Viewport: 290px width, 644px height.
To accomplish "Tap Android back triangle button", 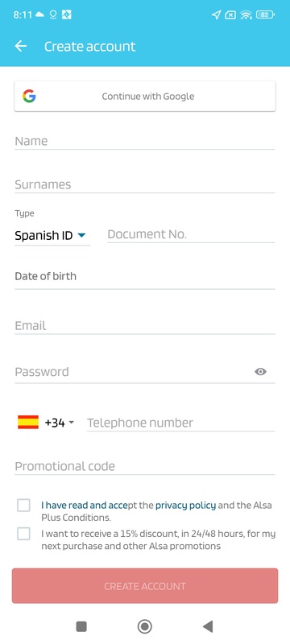I will click(x=208, y=626).
